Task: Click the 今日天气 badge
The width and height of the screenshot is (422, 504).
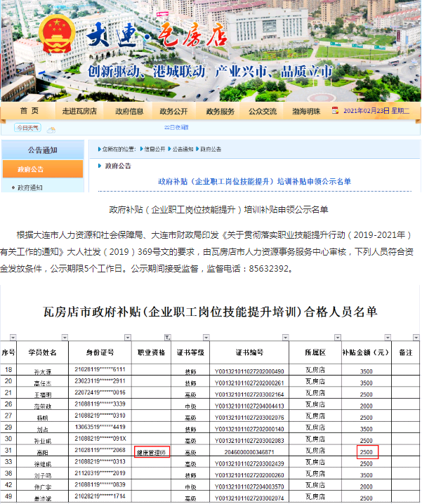Action: point(27,128)
